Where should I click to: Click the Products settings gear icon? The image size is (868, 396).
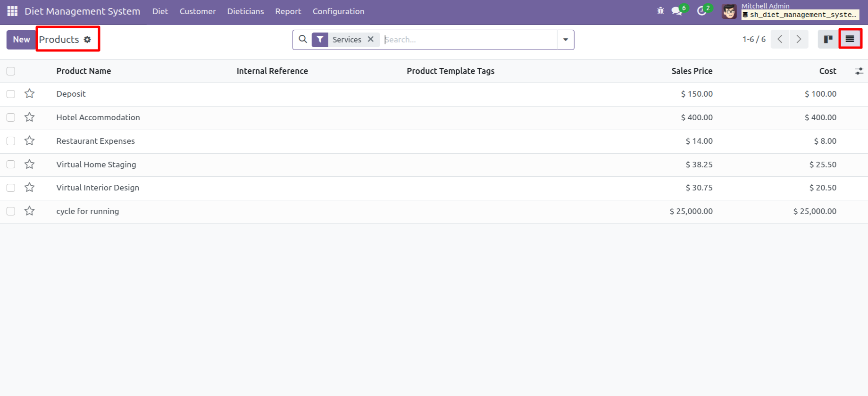click(87, 40)
